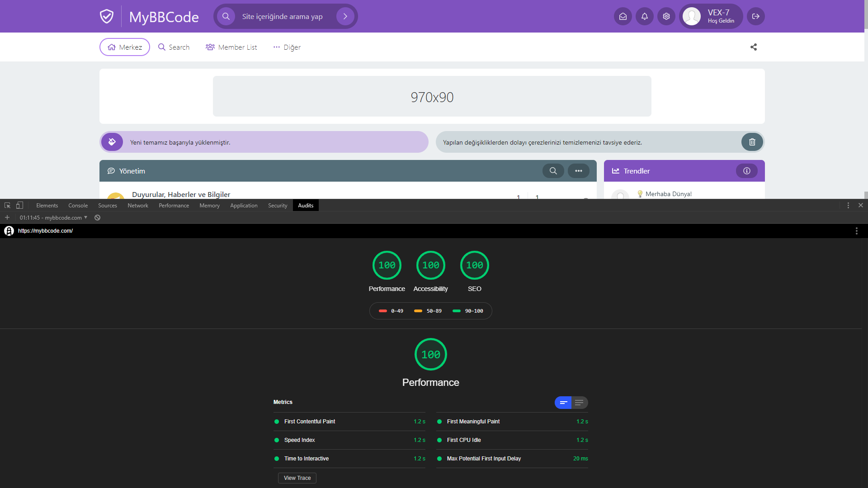Click the site search input field

(283, 16)
